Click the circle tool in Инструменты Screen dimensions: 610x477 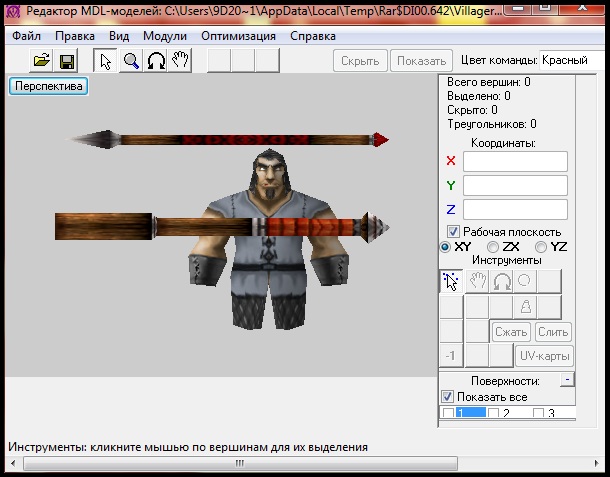525,281
